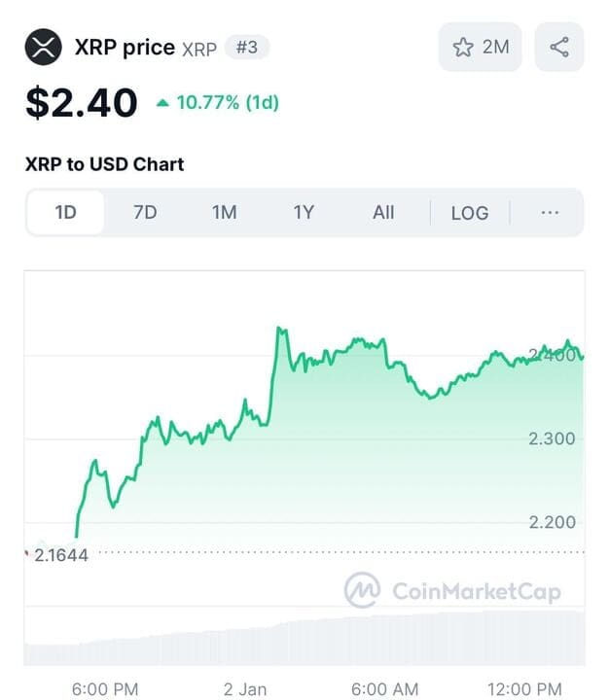Click the 2M watchlist count
Screen dimensions: 609x700
(x=495, y=47)
